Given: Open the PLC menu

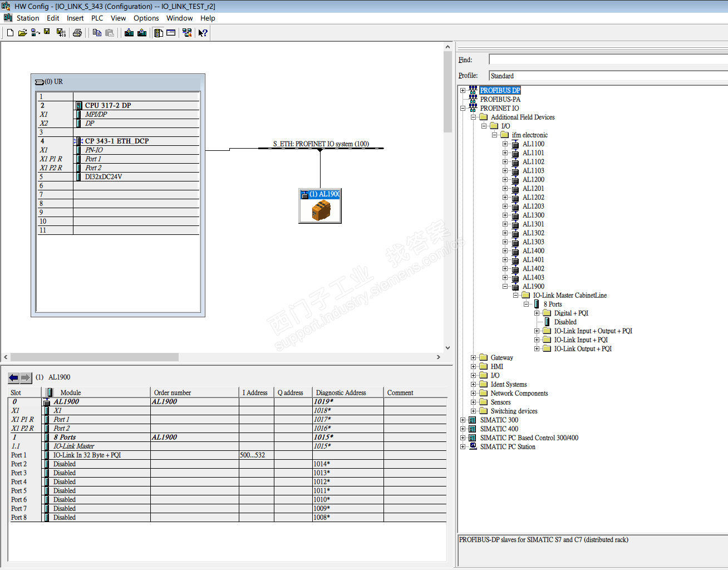Looking at the screenshot, I should pos(97,18).
